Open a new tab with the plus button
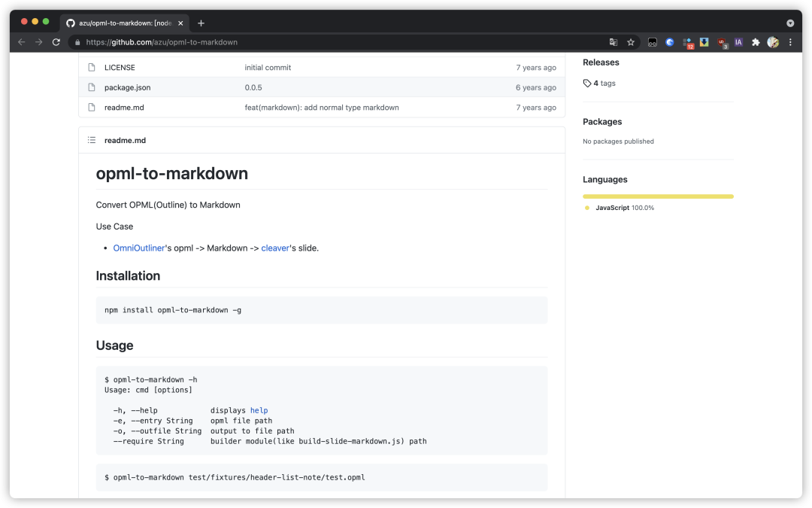This screenshot has height=508, width=812. (x=201, y=23)
